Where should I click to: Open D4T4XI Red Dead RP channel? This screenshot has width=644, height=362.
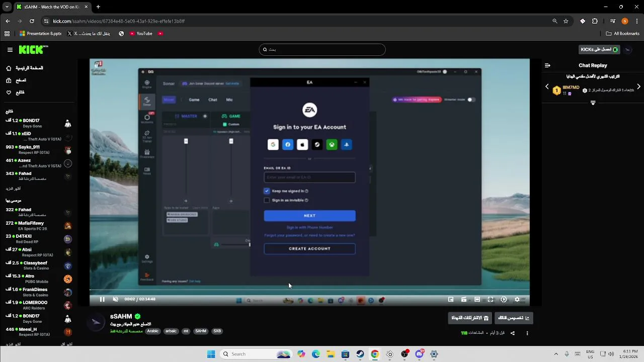(38, 239)
